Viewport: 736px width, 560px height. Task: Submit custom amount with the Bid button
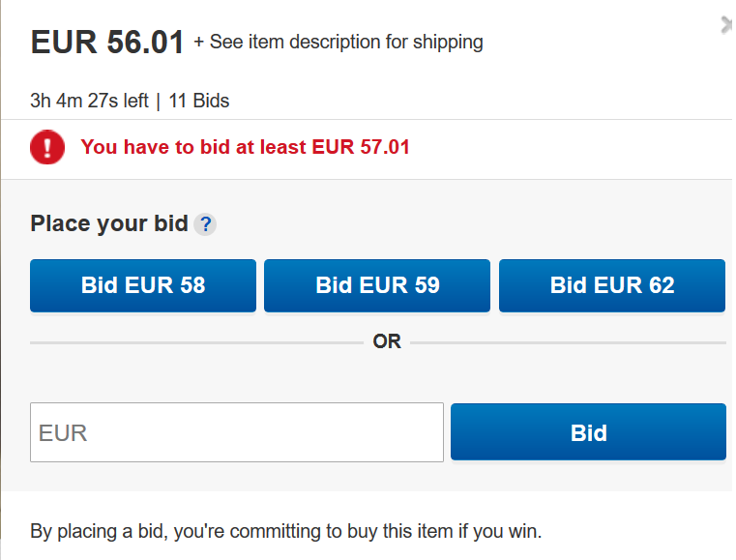tap(588, 432)
